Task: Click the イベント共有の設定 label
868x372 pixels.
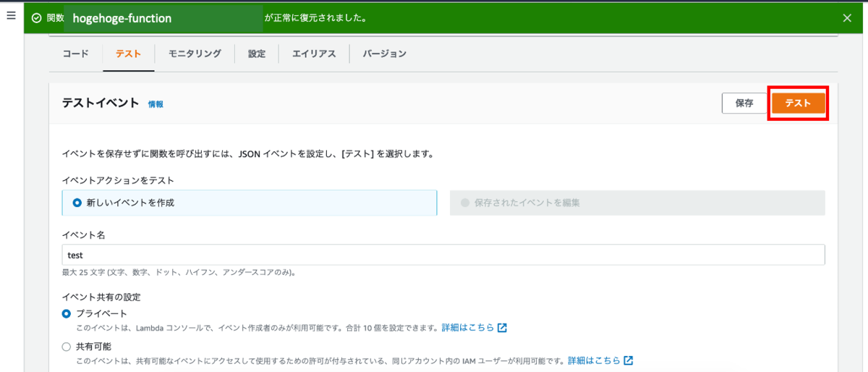Action: (x=101, y=297)
